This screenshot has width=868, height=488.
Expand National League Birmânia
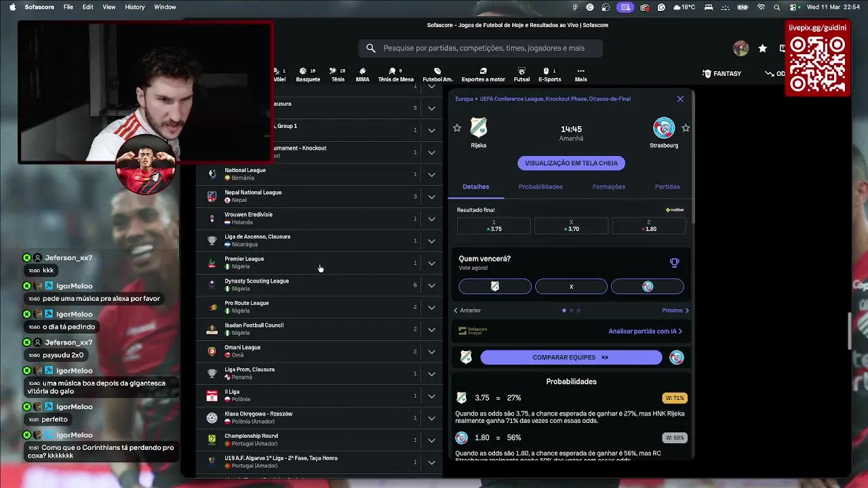tap(431, 174)
